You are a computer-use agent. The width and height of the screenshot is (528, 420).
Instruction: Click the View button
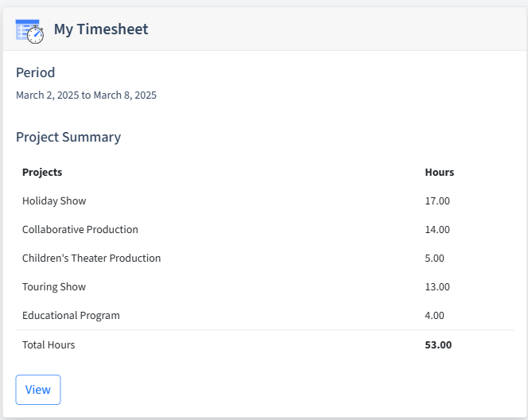pos(38,390)
